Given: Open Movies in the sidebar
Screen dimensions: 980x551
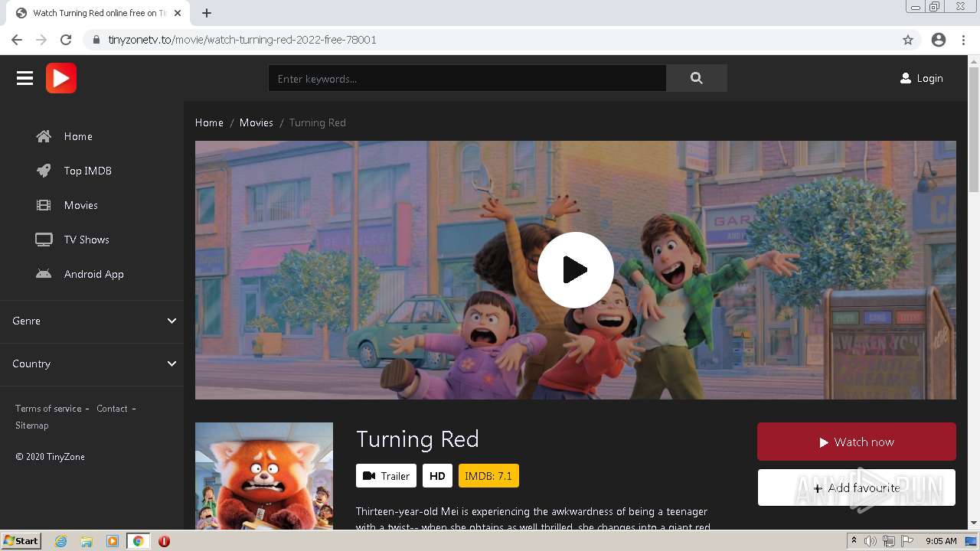Looking at the screenshot, I should coord(81,205).
